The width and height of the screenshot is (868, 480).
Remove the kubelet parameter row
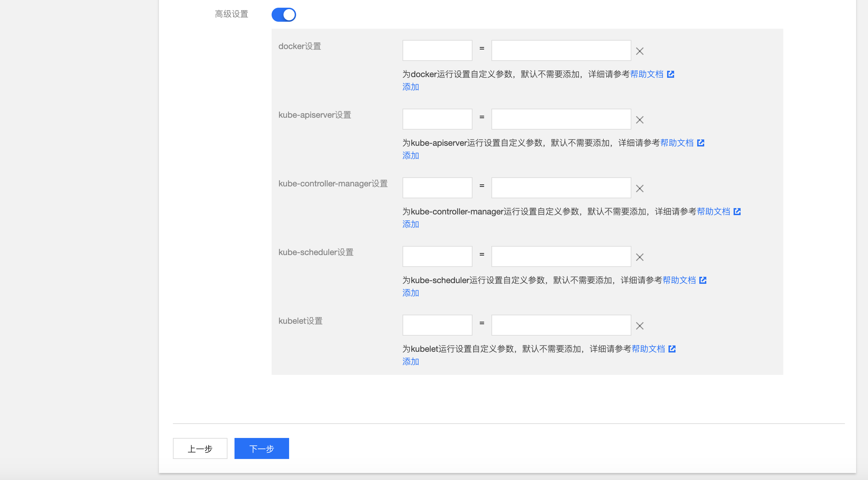pyautogui.click(x=640, y=326)
